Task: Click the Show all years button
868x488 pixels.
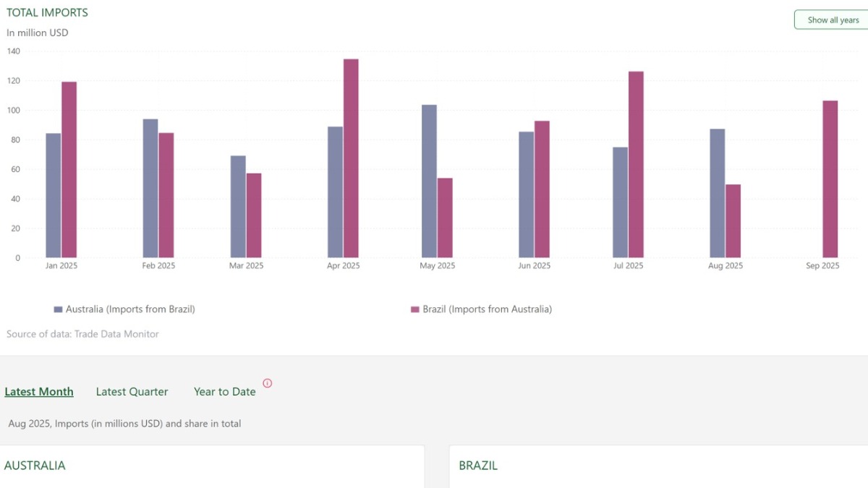Action: (x=830, y=20)
